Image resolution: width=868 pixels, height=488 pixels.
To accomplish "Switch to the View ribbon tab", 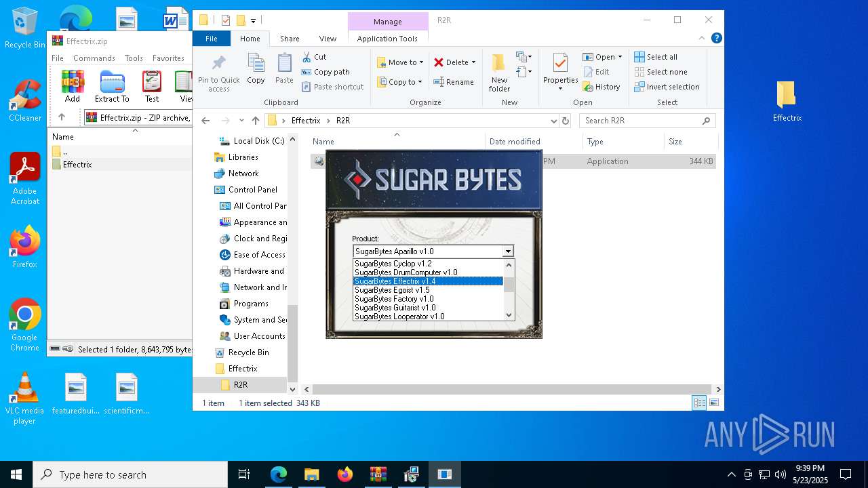I will [x=328, y=39].
